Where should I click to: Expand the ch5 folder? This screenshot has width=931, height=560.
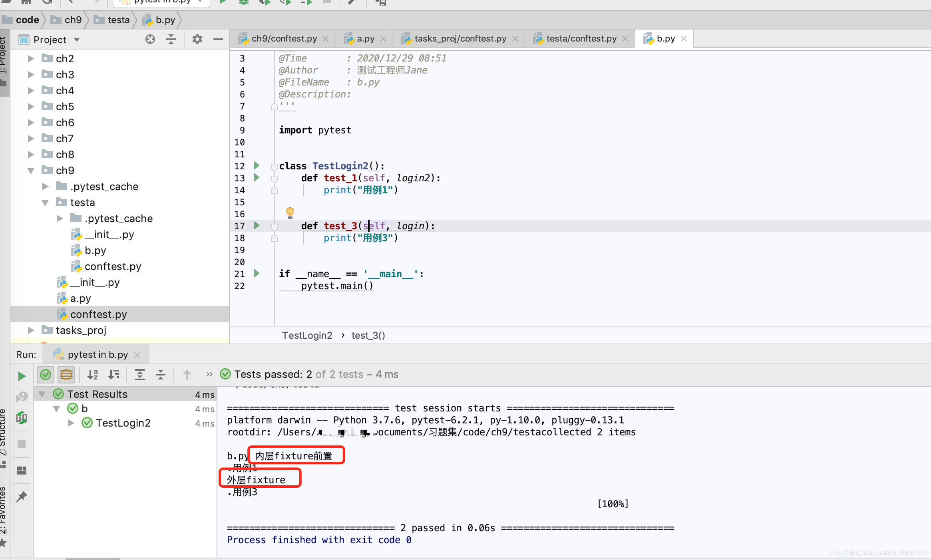pos(31,107)
